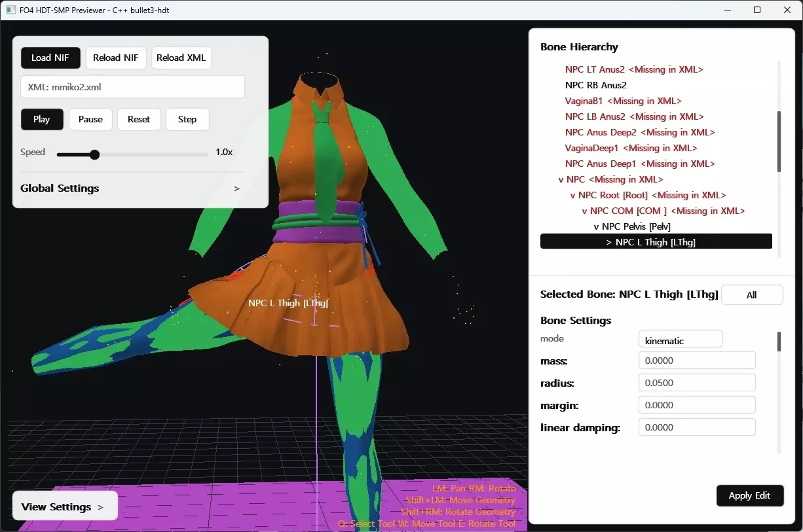Collapse the NPC node in the hierarchy
Image resolution: width=803 pixels, height=532 pixels.
click(x=561, y=179)
